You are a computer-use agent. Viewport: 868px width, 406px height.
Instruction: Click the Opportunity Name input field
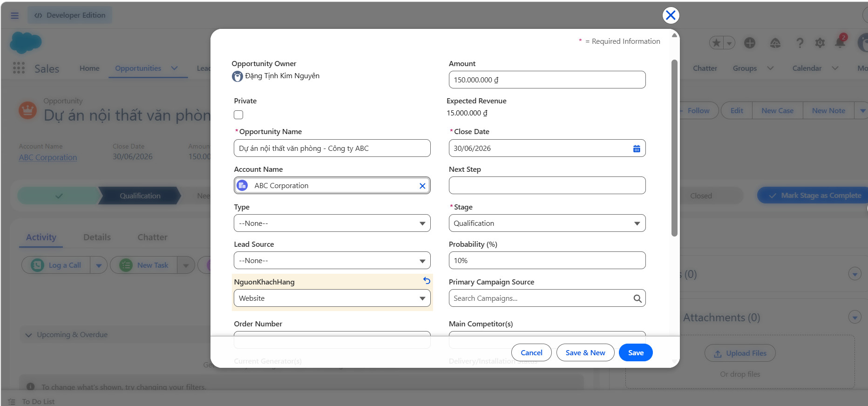pos(332,148)
